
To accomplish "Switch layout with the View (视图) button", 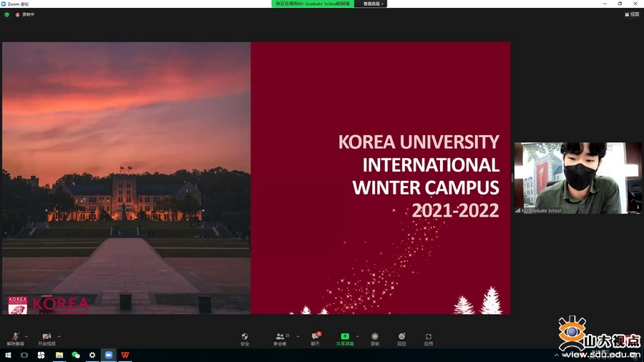I will pyautogui.click(x=632, y=14).
